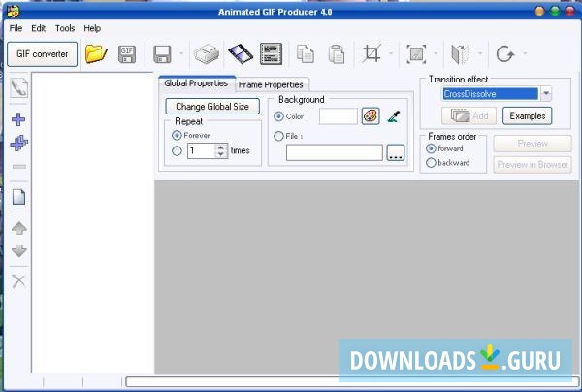Select the Forever repeat radio button
Image resolution: width=582 pixels, height=392 pixels.
178,136
